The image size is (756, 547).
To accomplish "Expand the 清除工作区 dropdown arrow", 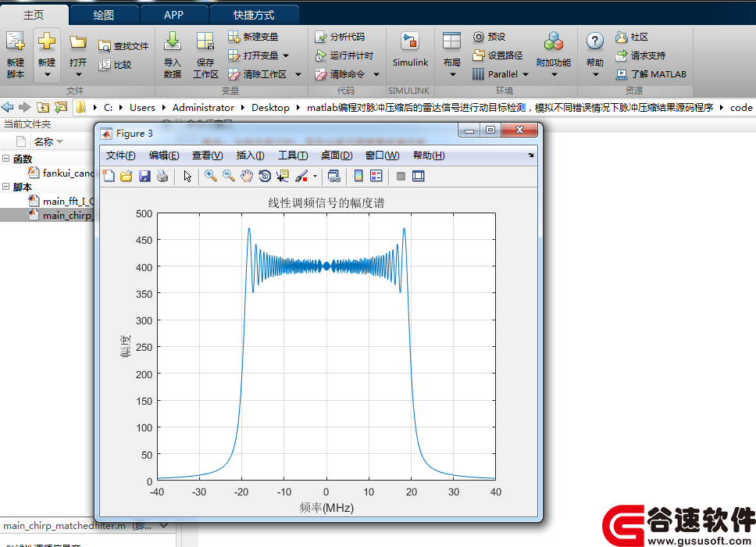I will 298,74.
